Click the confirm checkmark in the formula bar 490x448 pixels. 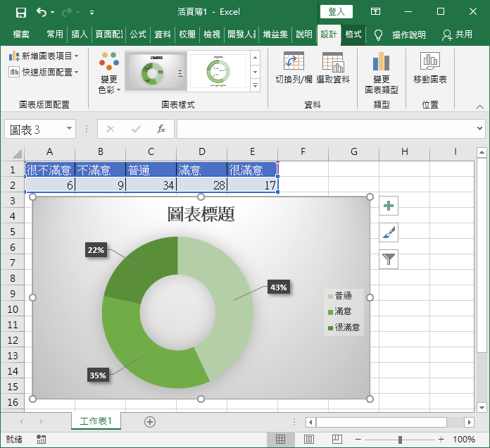click(136, 129)
